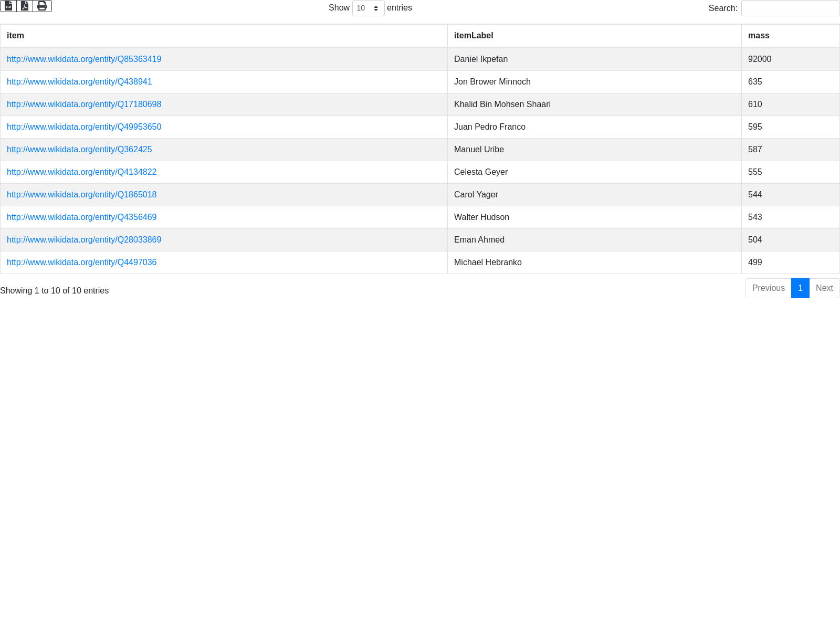Click the Search input field
840x630 pixels.
[x=790, y=8]
